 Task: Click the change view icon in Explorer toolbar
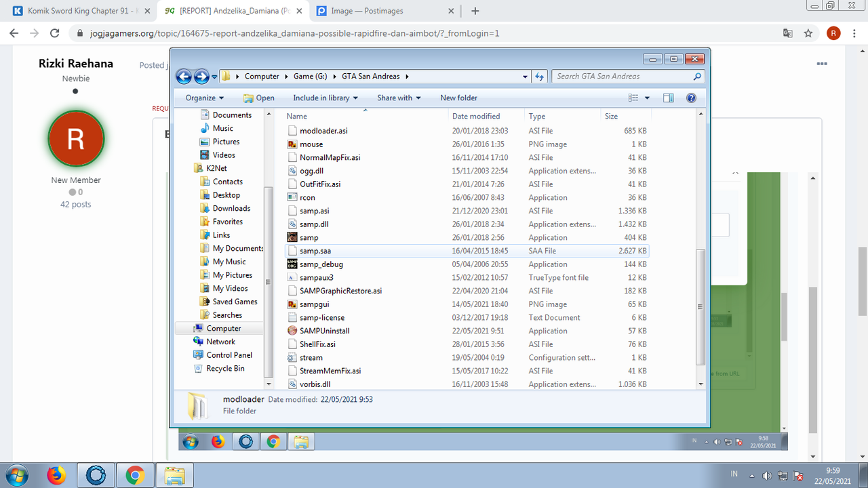pyautogui.click(x=634, y=98)
